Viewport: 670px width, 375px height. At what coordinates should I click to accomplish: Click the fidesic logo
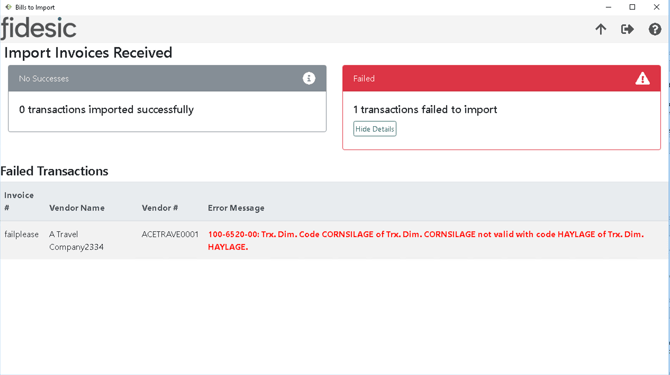(x=38, y=29)
